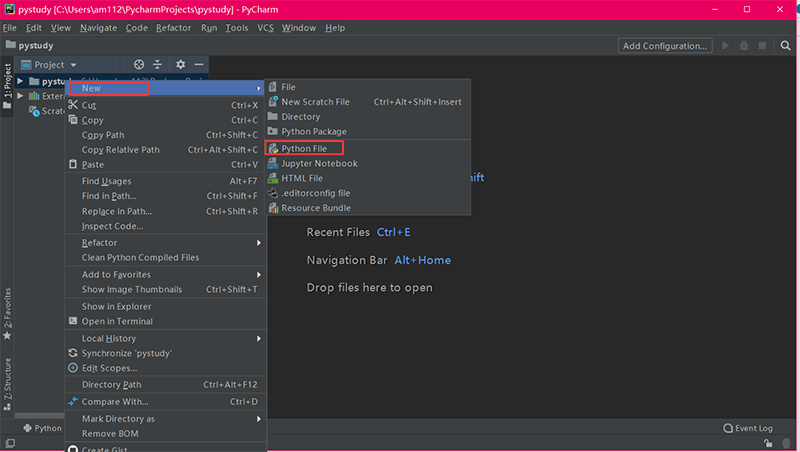Click the Directory folder icon in submenu
The height and width of the screenshot is (452, 800).
pos(272,116)
